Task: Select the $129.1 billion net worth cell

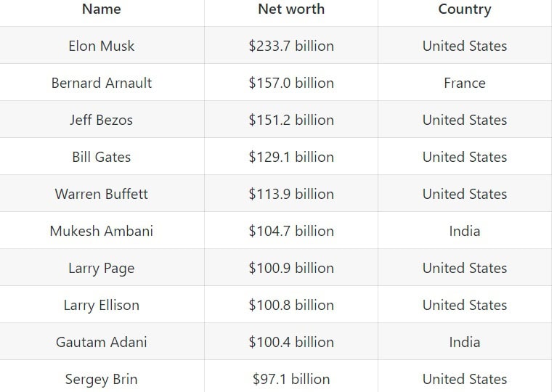Action: click(291, 157)
